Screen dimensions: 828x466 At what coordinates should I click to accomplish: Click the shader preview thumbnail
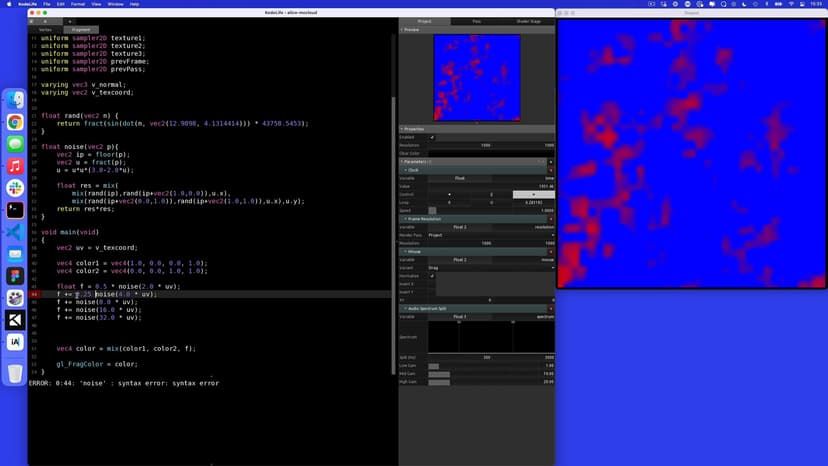click(x=477, y=78)
